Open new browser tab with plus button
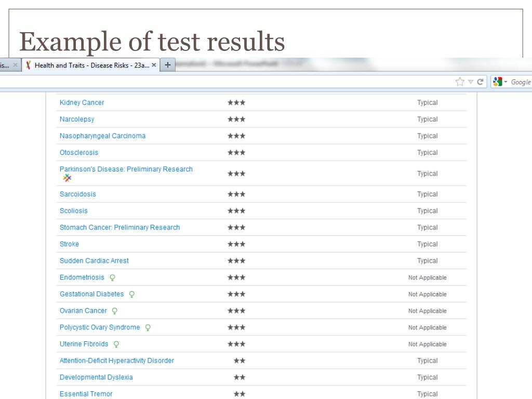Image resolution: width=532 pixels, height=399 pixels. [167, 65]
